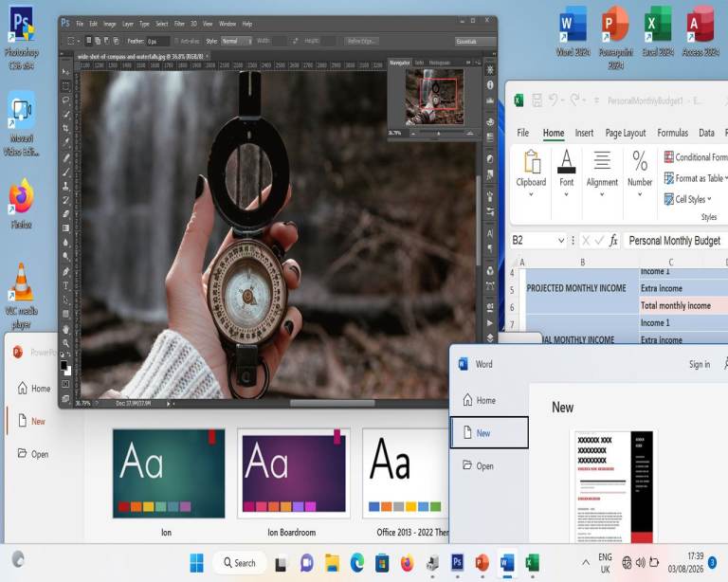Choose the New selection mode button
728x582 pixels.
pos(89,41)
